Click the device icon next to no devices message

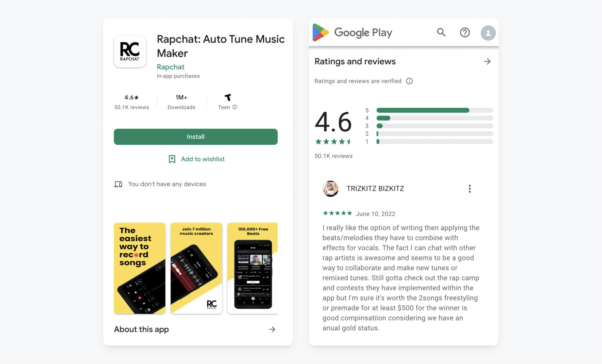click(x=118, y=184)
